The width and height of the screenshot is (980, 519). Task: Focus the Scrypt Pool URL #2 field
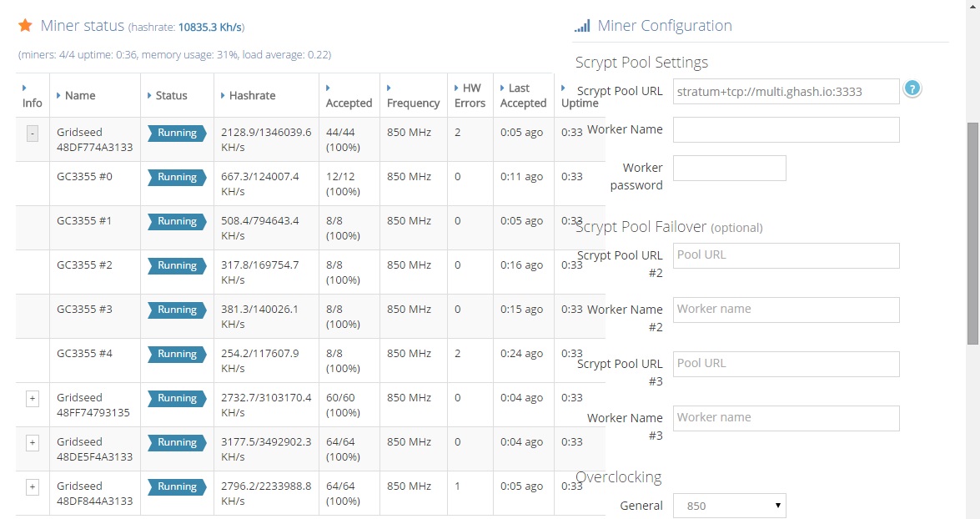pyautogui.click(x=787, y=256)
